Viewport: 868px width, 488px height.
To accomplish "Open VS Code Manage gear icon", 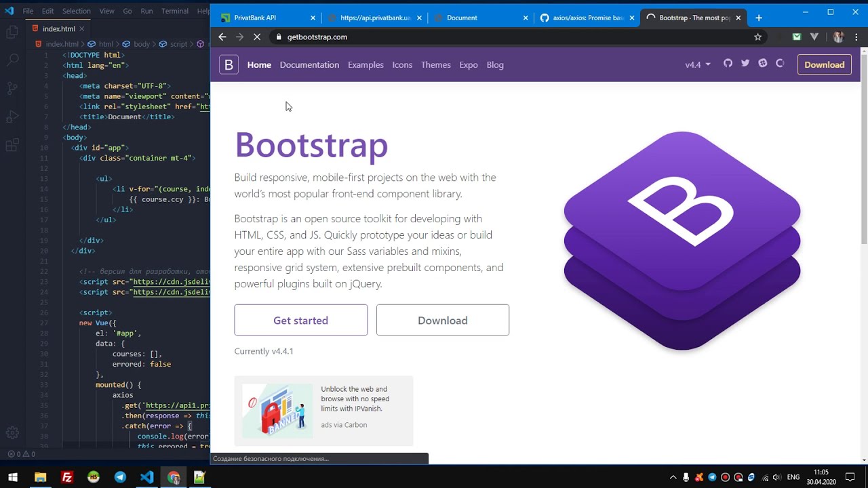I will [x=12, y=432].
